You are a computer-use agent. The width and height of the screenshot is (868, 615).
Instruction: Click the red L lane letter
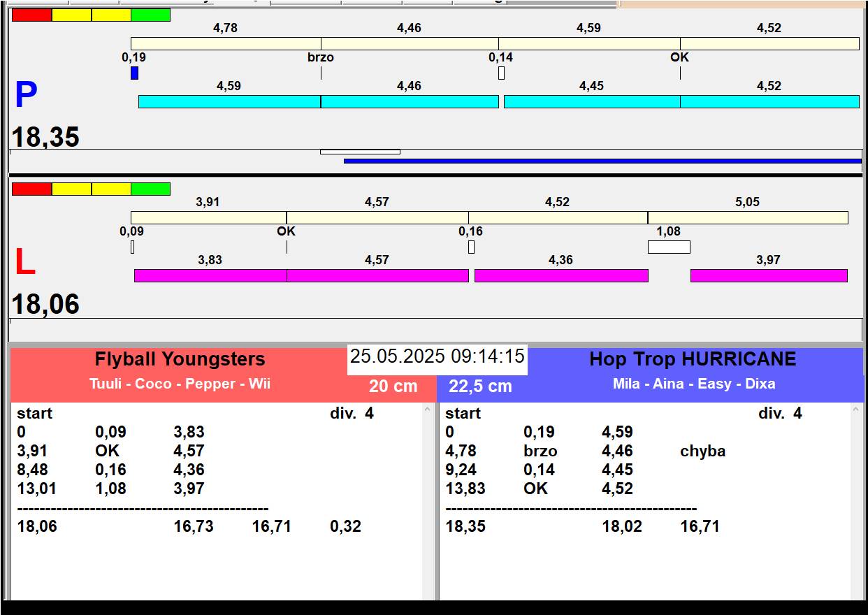click(24, 262)
